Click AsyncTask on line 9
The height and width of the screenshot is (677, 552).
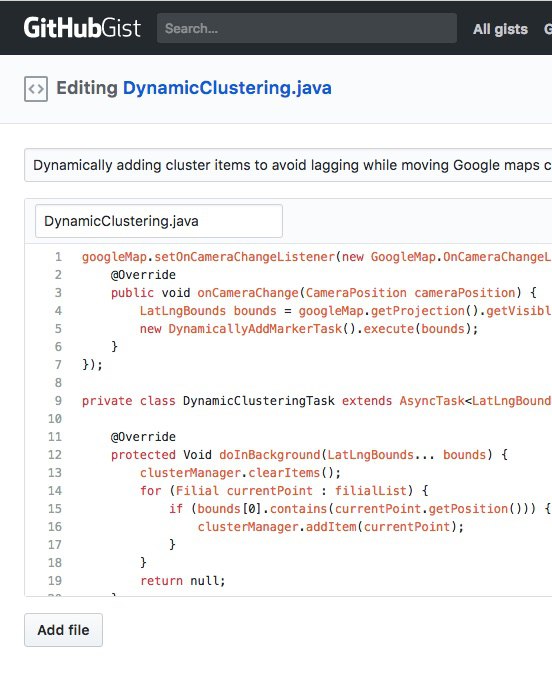click(x=432, y=401)
